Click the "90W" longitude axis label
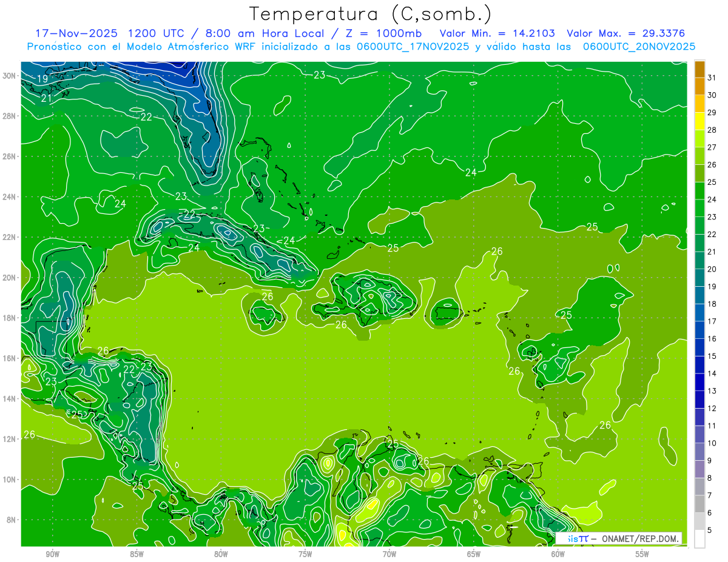Viewport: 728px width, 562px height. tap(52, 554)
